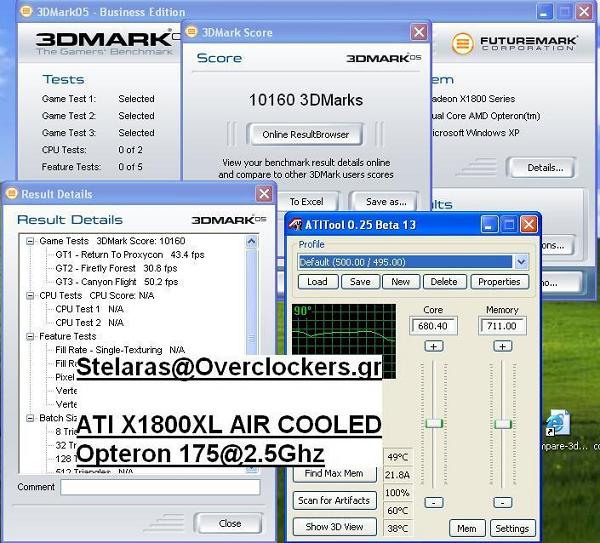This screenshot has height=543, width=600.
Task: Close the Result Details dialog via Close button
Action: point(229,523)
